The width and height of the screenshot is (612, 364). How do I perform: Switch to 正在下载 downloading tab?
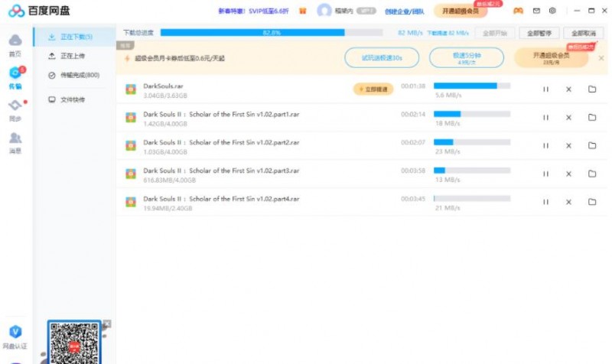(x=74, y=37)
